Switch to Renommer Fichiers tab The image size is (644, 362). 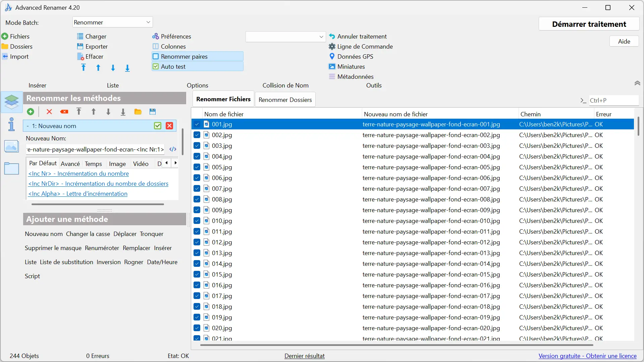point(223,99)
